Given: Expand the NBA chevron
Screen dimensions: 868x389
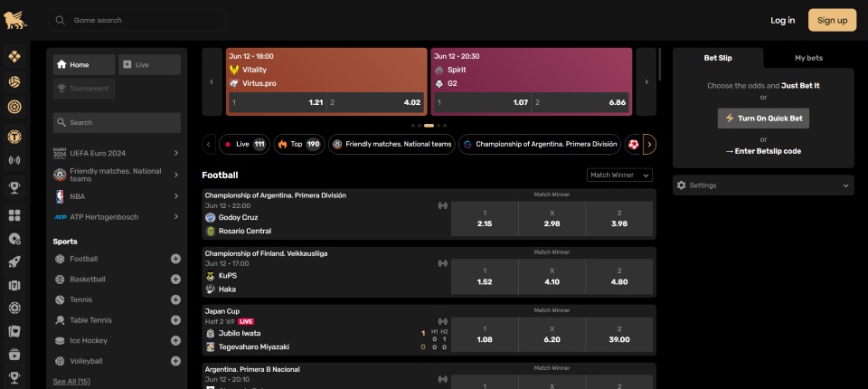Looking at the screenshot, I should coord(176,196).
